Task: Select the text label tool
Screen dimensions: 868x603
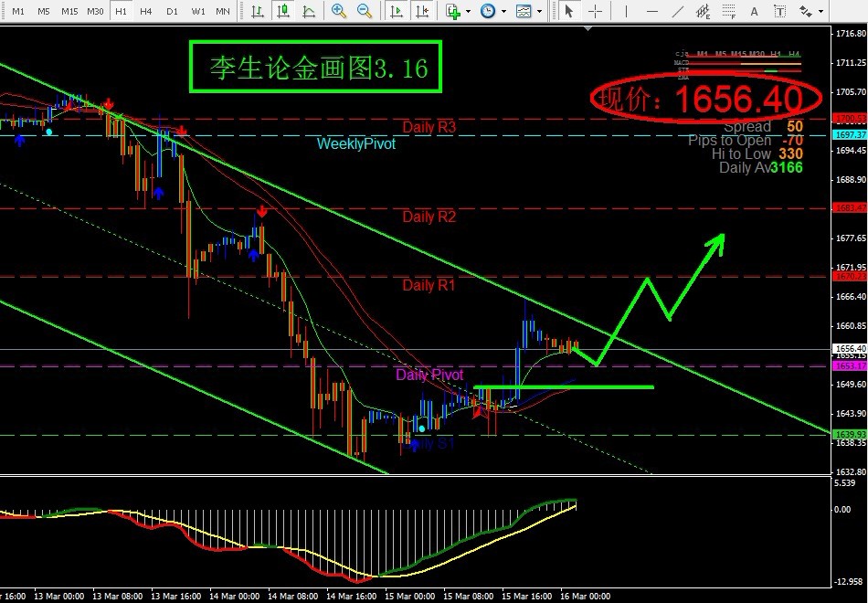Action: coord(754,12)
